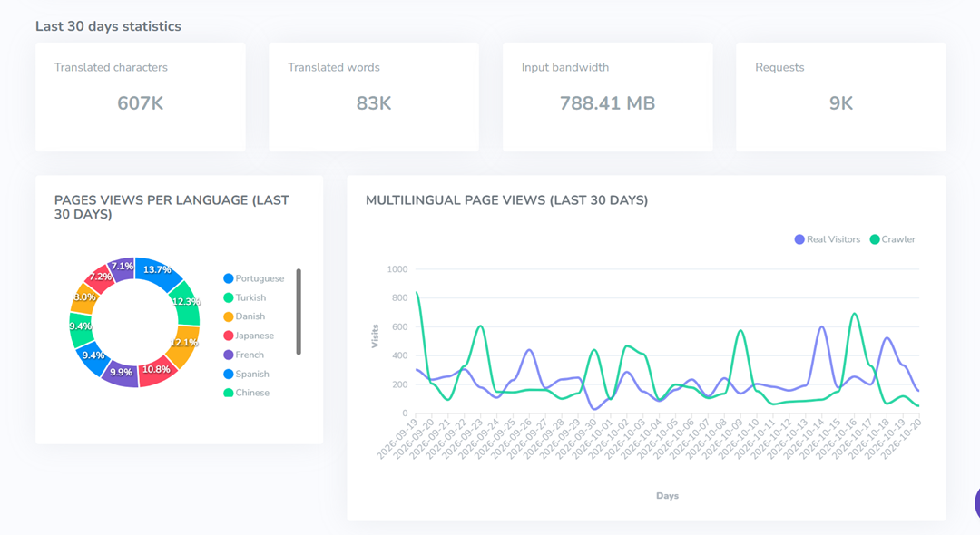This screenshot has height=535, width=980.
Task: Open the Input bandwidth 788.41 MB card
Action: point(607,97)
